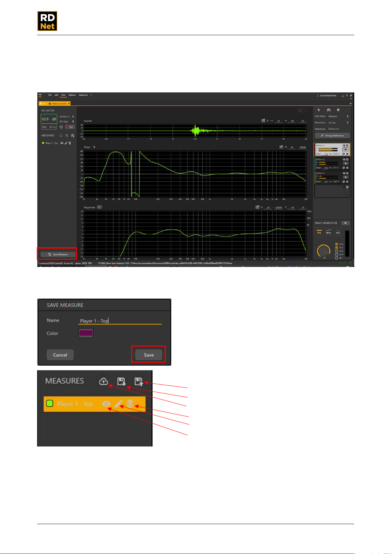The image size is (392, 554).
Task: Open the ? help menu
Action: tap(91, 95)
